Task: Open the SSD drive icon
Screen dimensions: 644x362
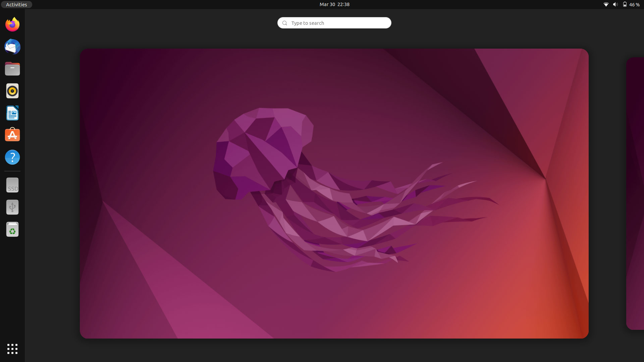Action: [x=12, y=185]
